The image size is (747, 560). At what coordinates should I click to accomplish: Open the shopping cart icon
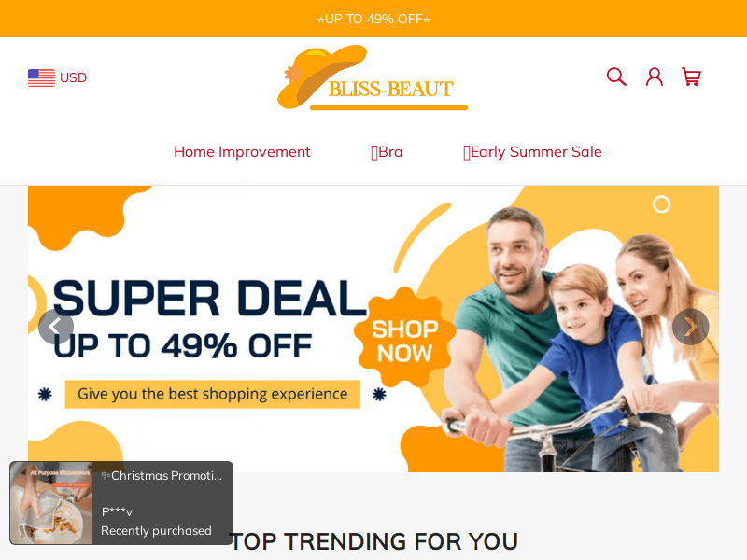click(691, 77)
